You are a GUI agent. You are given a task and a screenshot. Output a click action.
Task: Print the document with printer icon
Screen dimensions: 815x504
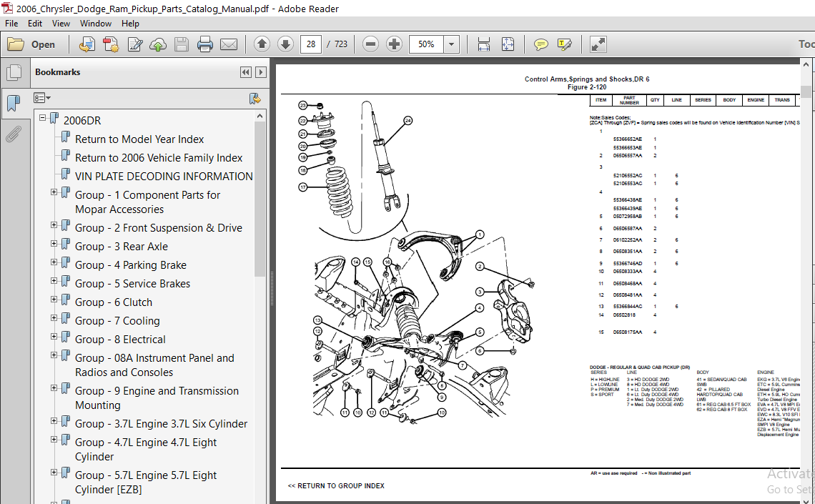pyautogui.click(x=204, y=44)
